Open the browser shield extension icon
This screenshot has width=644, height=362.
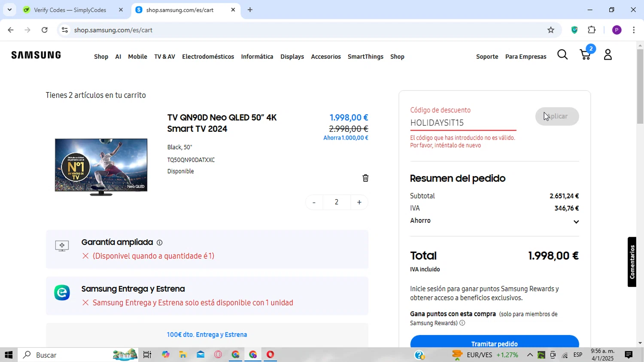point(574,30)
